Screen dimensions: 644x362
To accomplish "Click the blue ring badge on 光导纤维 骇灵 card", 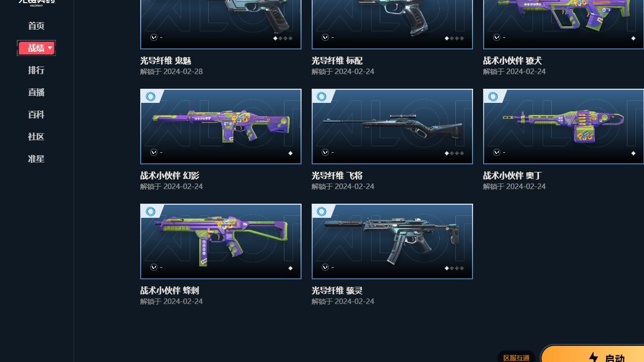I will [322, 212].
